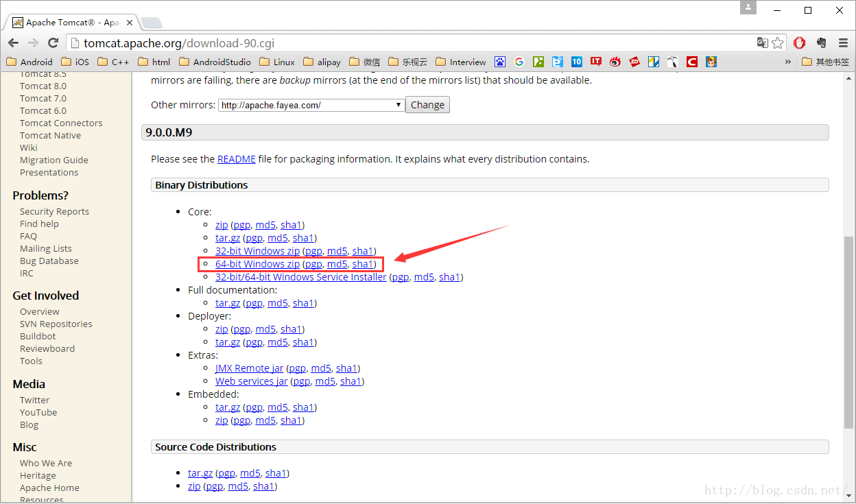
Task: Open a new tab next to Apache Tomcat
Action: coord(152,23)
